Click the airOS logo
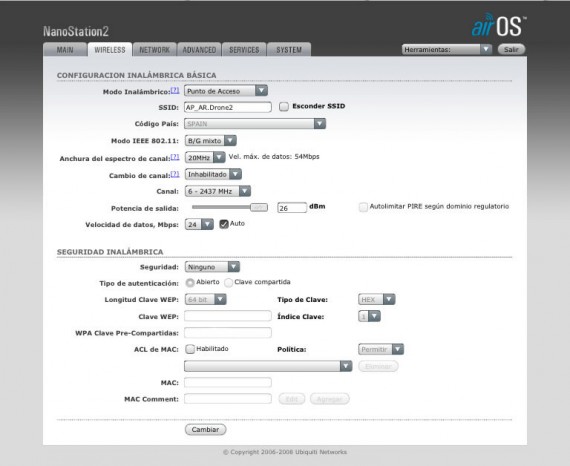 (x=499, y=25)
